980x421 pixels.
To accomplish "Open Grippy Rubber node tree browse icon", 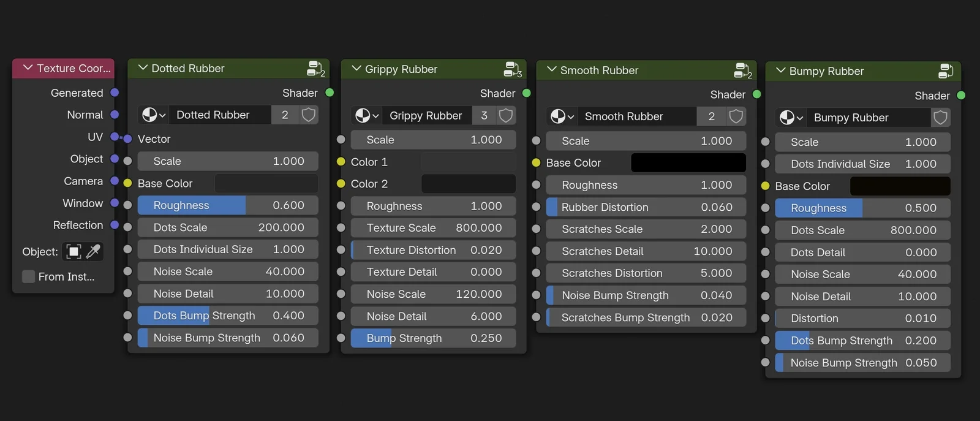I will pyautogui.click(x=367, y=115).
